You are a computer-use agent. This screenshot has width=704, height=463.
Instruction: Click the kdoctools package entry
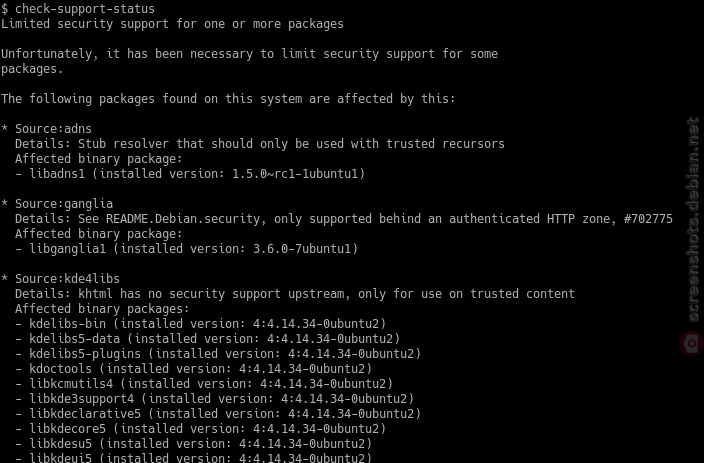(194, 369)
